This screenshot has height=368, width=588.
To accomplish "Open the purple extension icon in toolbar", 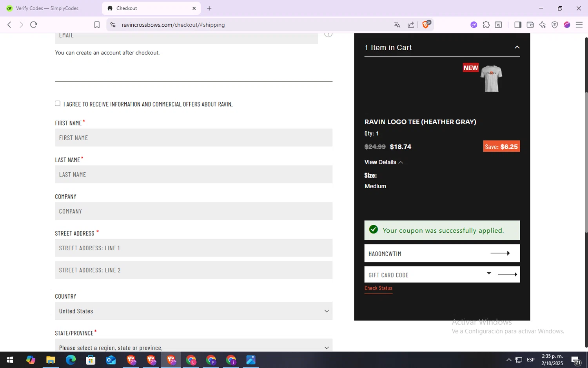I will click(x=474, y=25).
